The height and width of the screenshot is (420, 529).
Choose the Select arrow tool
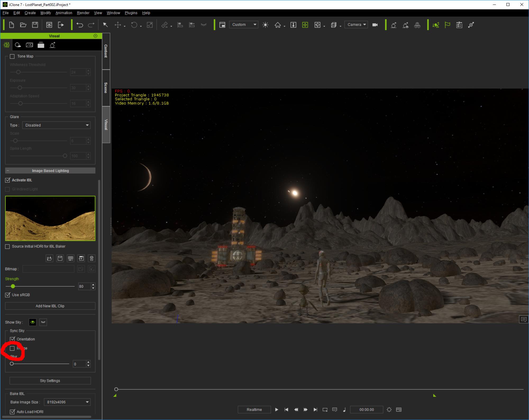coord(105,25)
